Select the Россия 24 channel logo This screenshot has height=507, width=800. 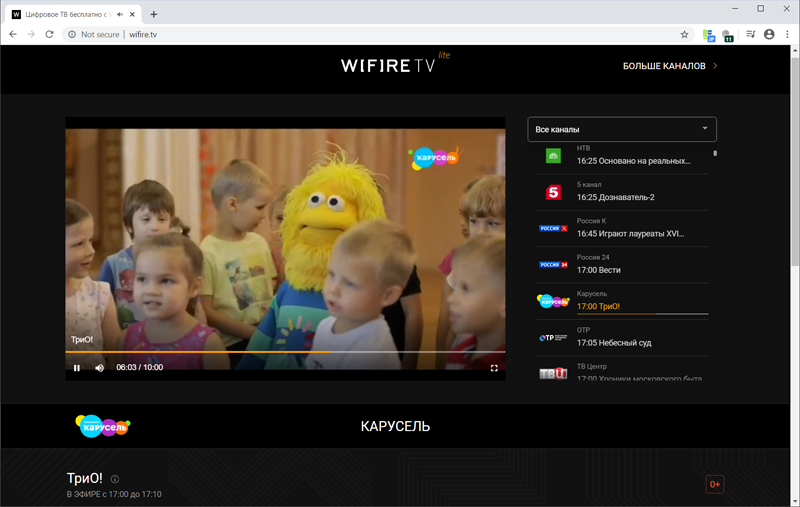(553, 265)
